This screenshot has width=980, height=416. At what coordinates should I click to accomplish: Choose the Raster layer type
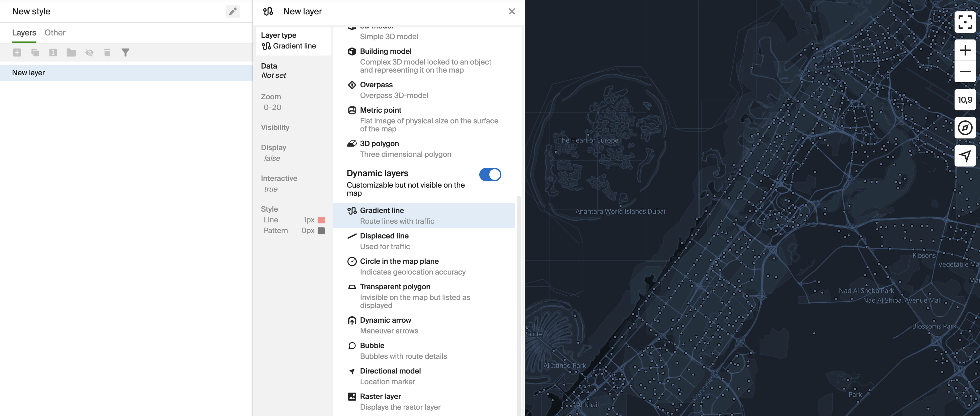424,402
